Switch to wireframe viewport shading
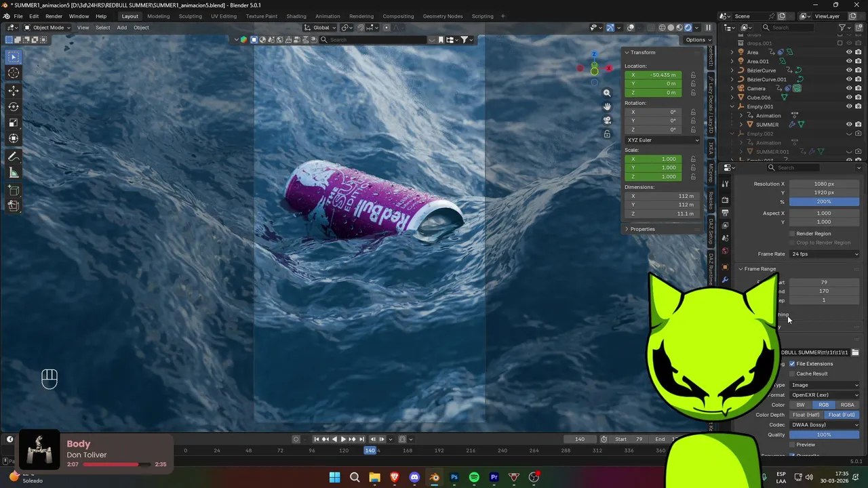868x488 pixels. point(662,28)
